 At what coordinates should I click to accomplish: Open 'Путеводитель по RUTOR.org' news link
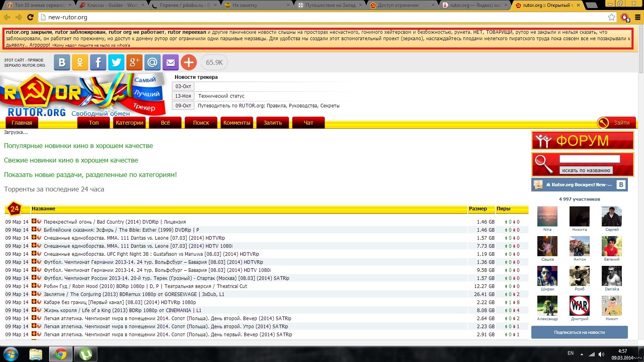point(268,106)
